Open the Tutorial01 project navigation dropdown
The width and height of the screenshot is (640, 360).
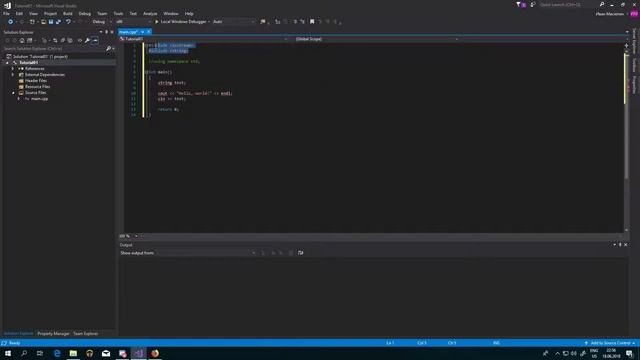coord(204,39)
